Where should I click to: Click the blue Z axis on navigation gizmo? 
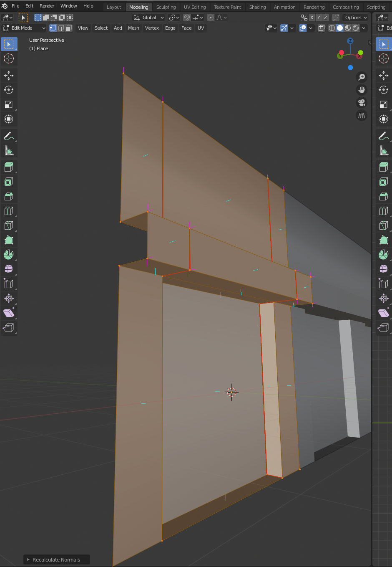[x=350, y=41]
